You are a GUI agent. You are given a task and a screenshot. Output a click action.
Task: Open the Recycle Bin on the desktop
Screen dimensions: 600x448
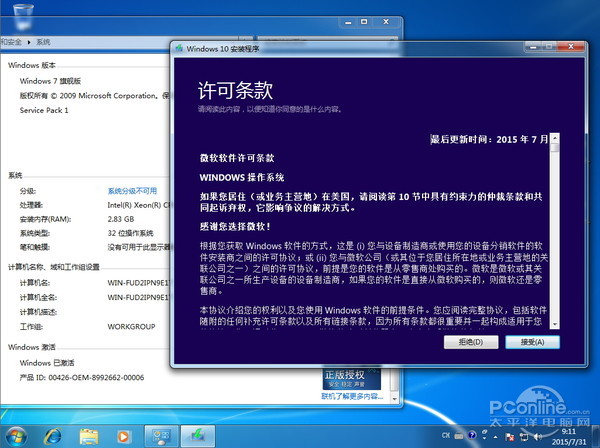pyautogui.click(x=22, y=14)
